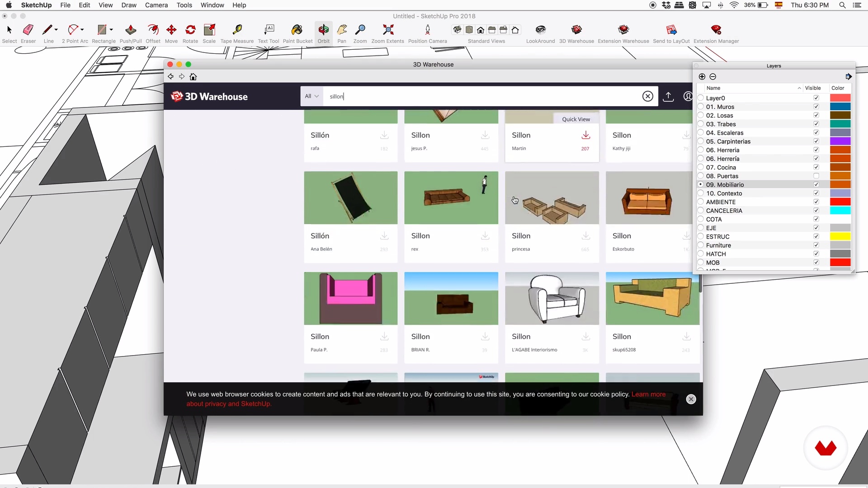Select the Text Tool
Image resolution: width=868 pixels, height=488 pixels.
269,33
